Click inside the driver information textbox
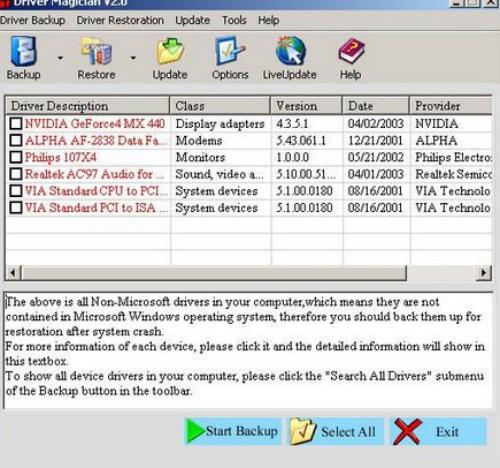The height and width of the screenshot is (468, 500). pos(248,350)
